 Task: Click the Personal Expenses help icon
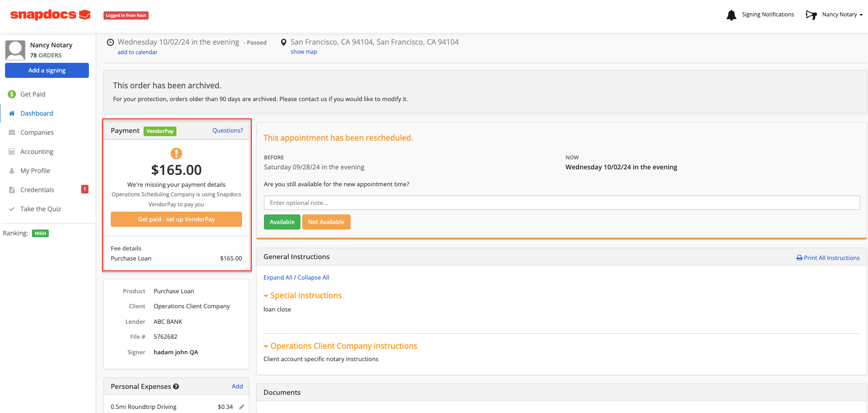pos(176,386)
